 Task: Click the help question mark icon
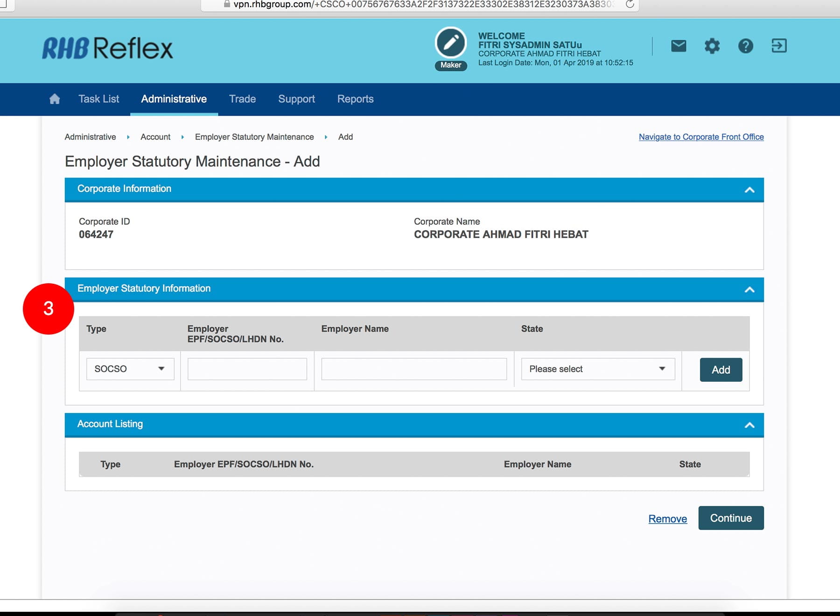coord(745,46)
